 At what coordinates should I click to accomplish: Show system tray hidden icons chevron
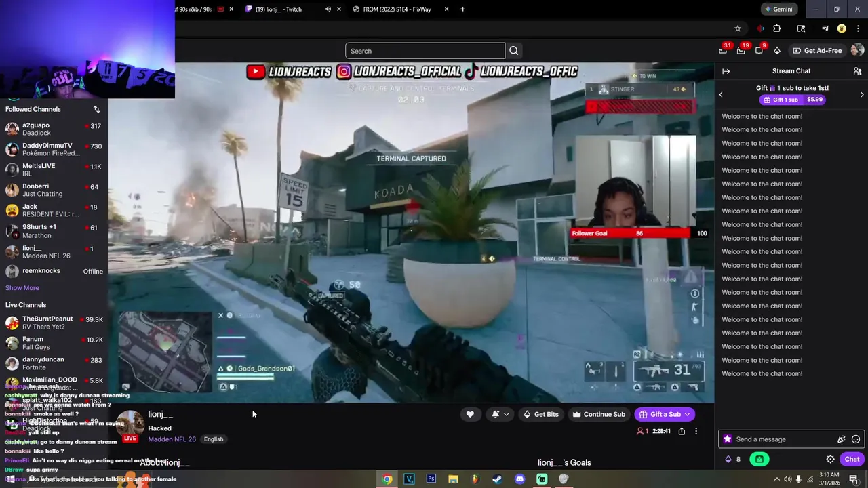tap(777, 479)
